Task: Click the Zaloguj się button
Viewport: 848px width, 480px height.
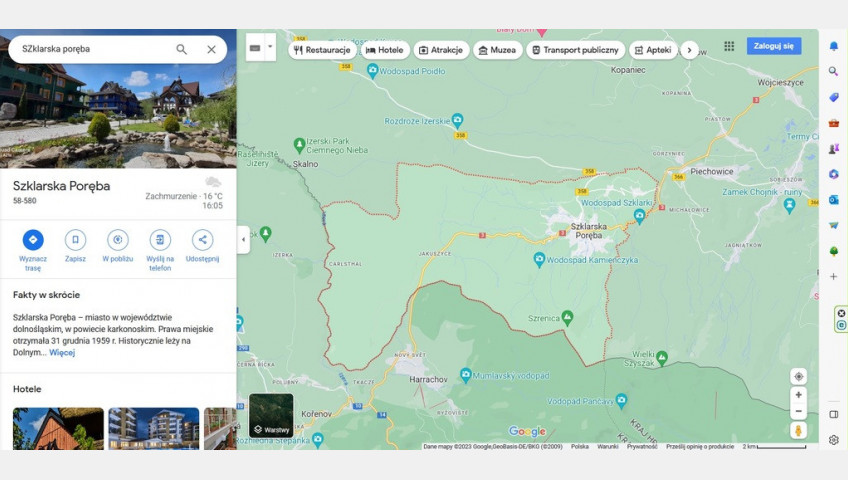Action: (774, 46)
